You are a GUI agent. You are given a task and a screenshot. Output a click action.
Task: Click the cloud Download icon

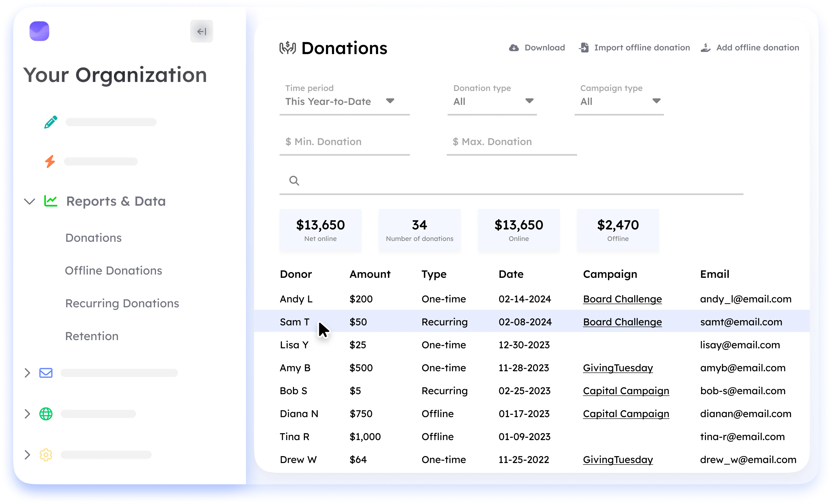point(514,48)
